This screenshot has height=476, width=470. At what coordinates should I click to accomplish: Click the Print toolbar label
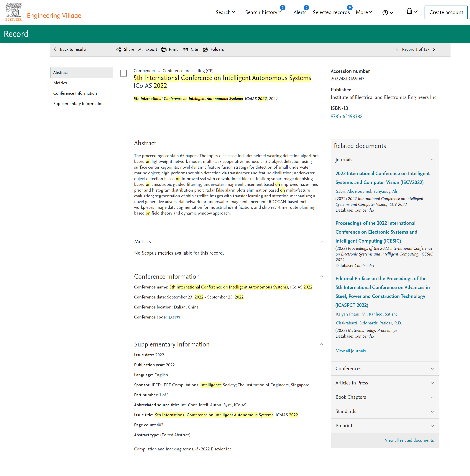coord(173,49)
